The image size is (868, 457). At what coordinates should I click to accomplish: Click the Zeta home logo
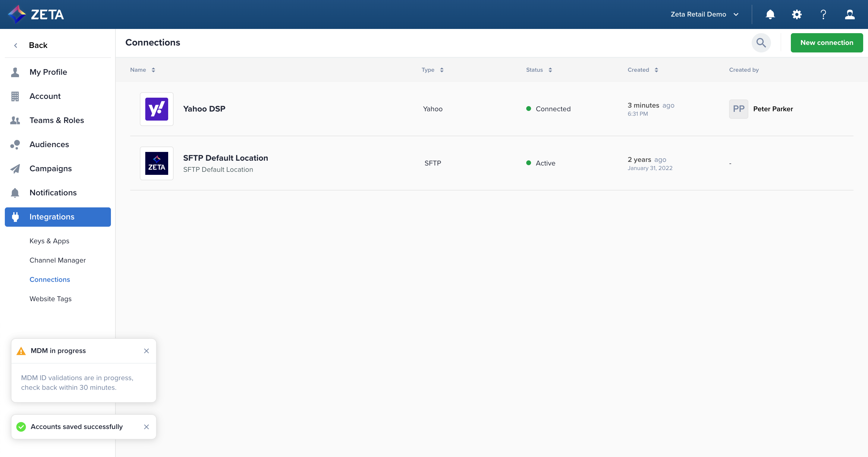pyautogui.click(x=36, y=14)
